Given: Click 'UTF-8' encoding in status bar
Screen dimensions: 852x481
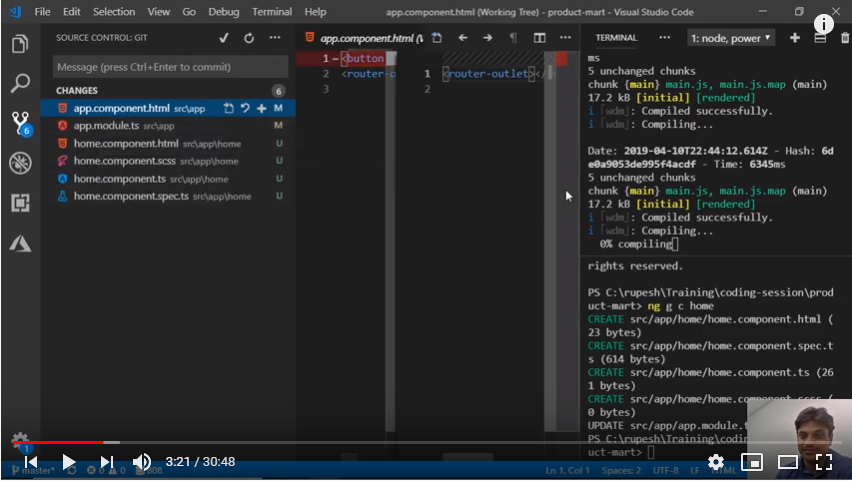Looking at the screenshot, I should point(666,470).
